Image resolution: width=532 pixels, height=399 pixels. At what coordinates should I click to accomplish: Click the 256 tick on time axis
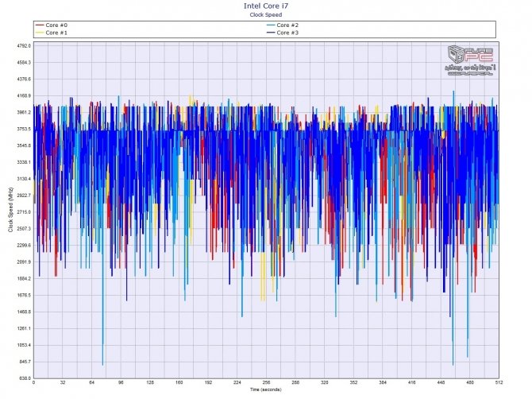pos(266,382)
